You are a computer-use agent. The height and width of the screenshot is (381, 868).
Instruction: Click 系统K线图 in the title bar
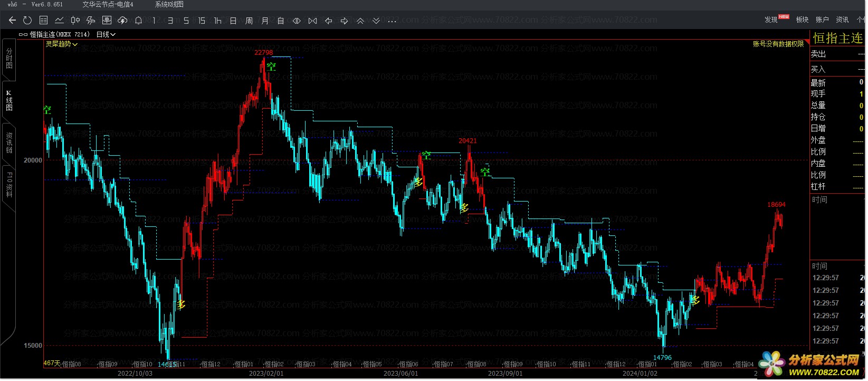point(169,4)
